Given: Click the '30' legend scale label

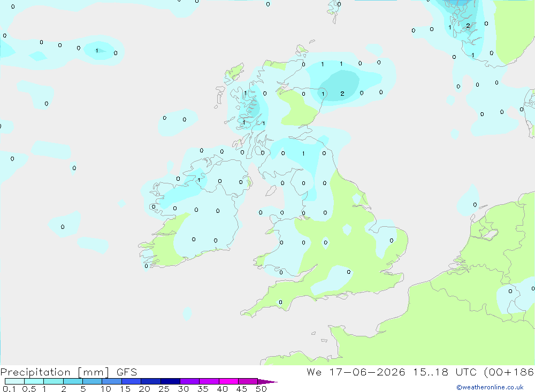Looking at the screenshot, I should [x=184, y=389].
